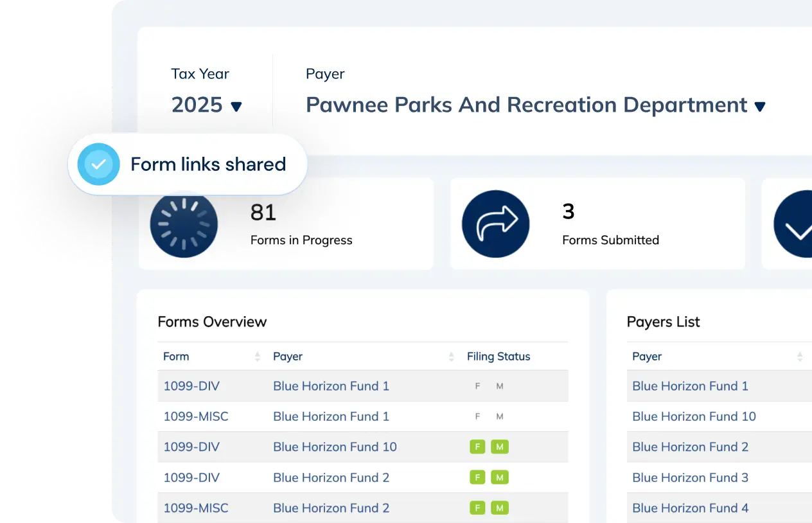Click gray F status in 1099-MISC Fund 1 row
This screenshot has height=523, width=812.
[x=477, y=416]
